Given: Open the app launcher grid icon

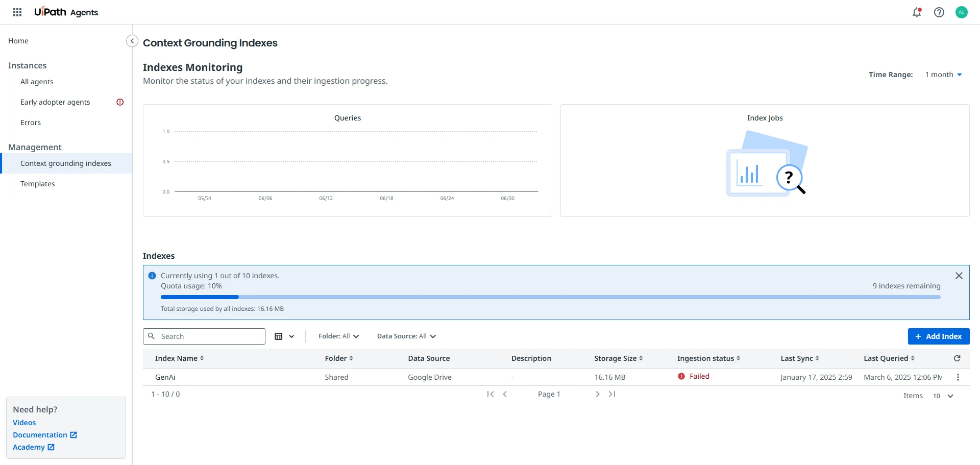Looking at the screenshot, I should 17,12.
